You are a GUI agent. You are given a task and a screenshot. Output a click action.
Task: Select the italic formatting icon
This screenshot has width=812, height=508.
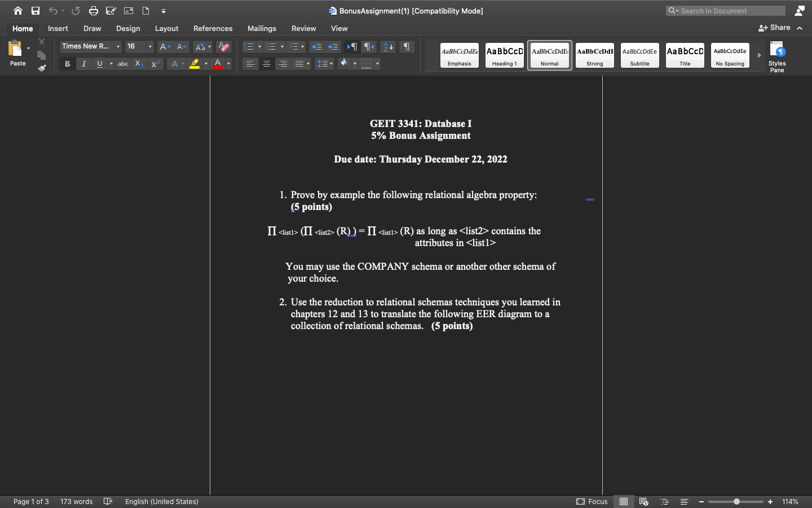[x=83, y=64]
